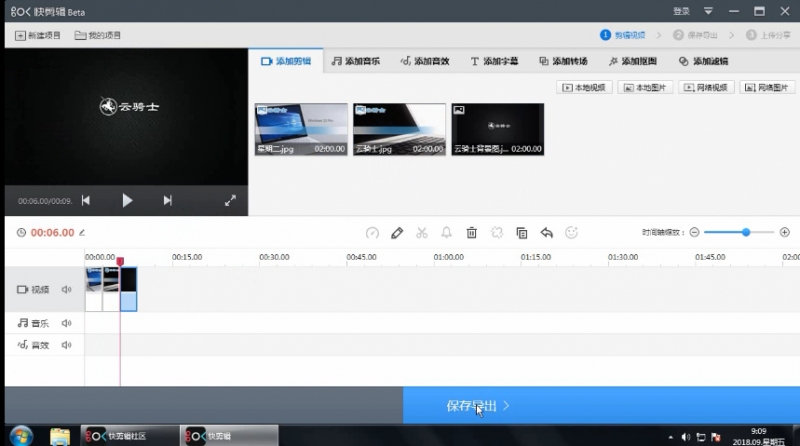Image resolution: width=800 pixels, height=446 pixels.
Task: Select highlighted third clip on video track
Action: coord(129,289)
